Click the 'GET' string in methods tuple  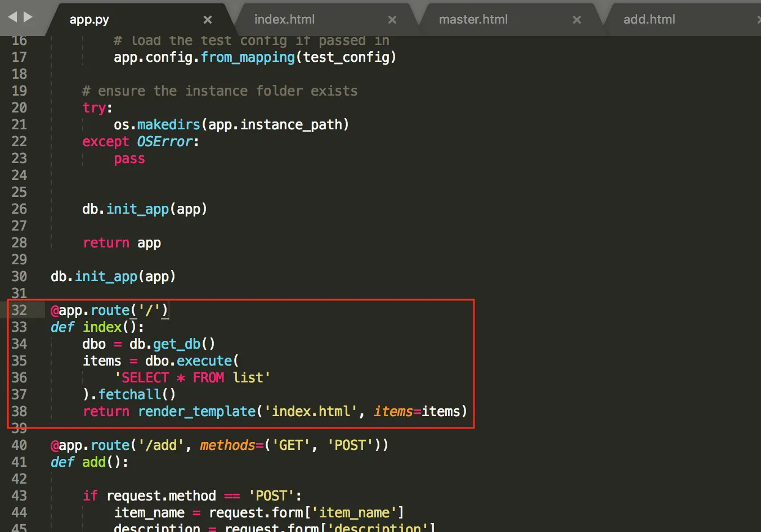tap(291, 445)
